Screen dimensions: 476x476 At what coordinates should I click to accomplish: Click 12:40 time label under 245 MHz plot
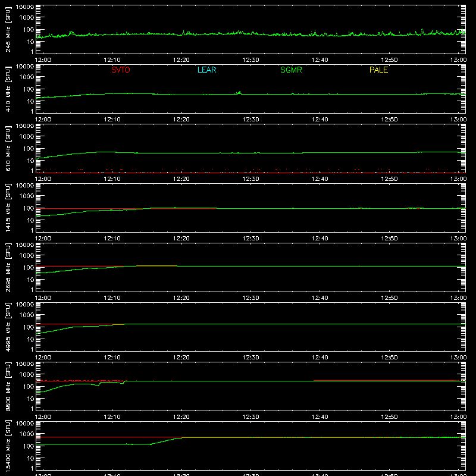click(x=320, y=60)
